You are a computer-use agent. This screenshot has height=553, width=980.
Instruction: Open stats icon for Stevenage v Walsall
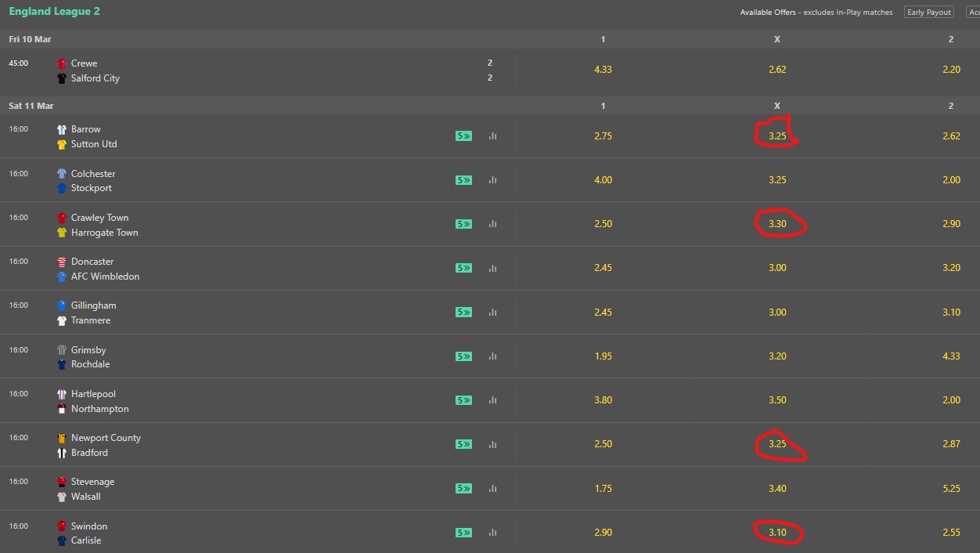[492, 489]
